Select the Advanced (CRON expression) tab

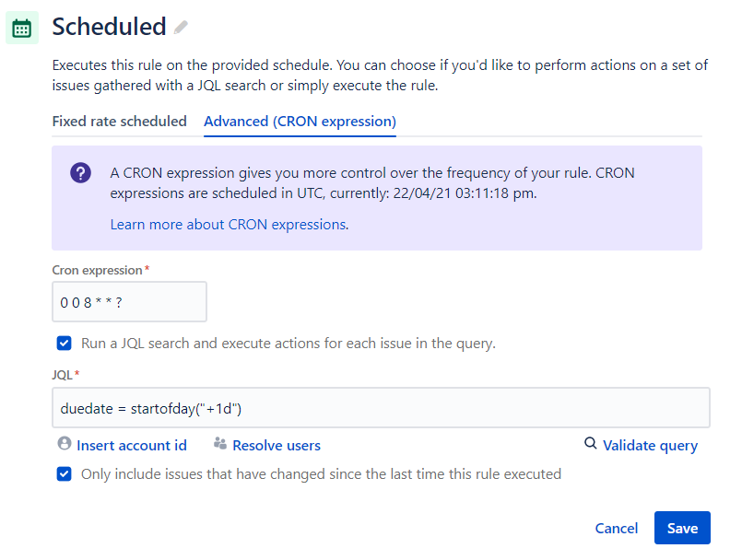pyautogui.click(x=300, y=122)
